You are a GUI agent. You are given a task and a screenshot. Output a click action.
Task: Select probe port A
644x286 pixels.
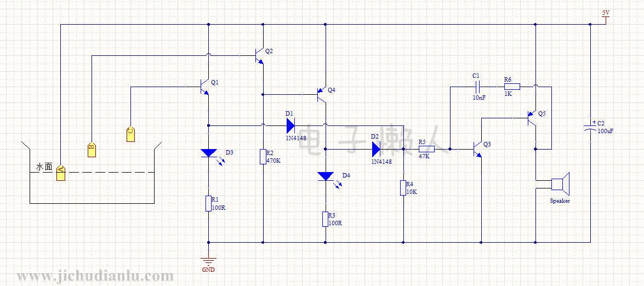tap(61, 174)
